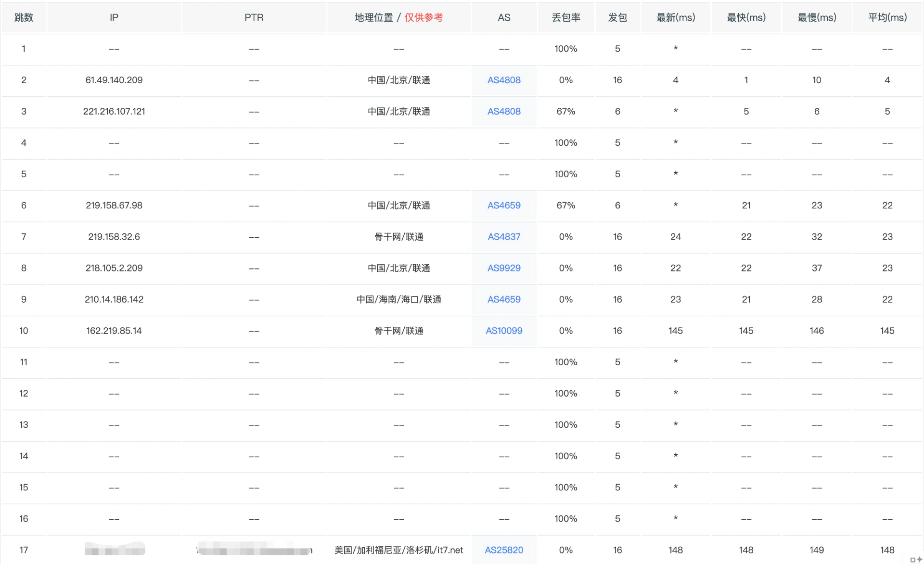Select the IP address 162.219.85.14

point(114,330)
